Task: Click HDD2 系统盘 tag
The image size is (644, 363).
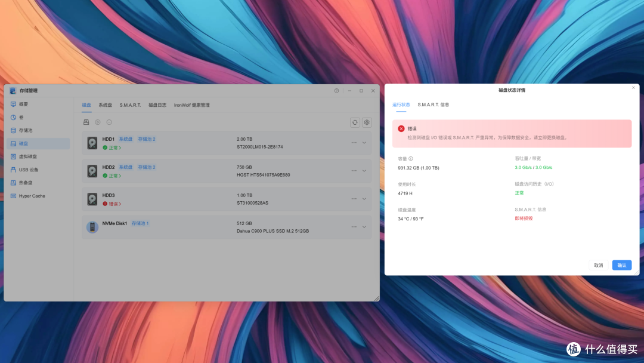Action: [126, 167]
